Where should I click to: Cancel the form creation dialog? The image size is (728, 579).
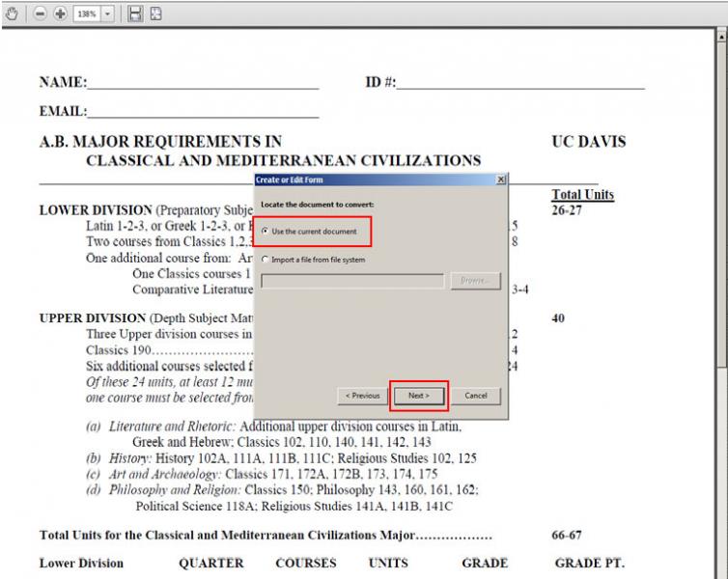(475, 396)
